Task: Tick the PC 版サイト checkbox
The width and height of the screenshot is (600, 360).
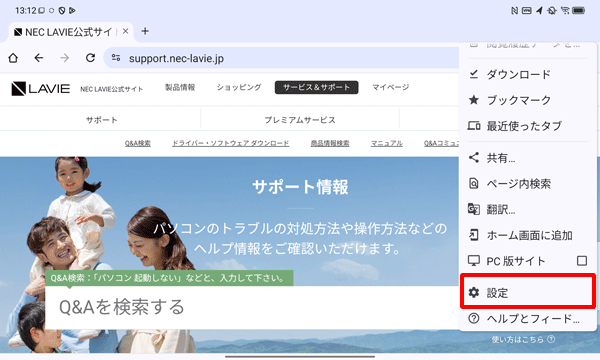Action: 582,261
